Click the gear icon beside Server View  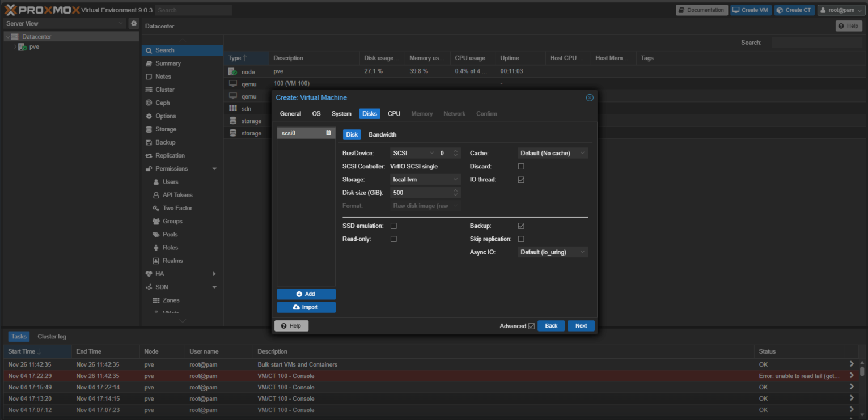click(x=134, y=23)
